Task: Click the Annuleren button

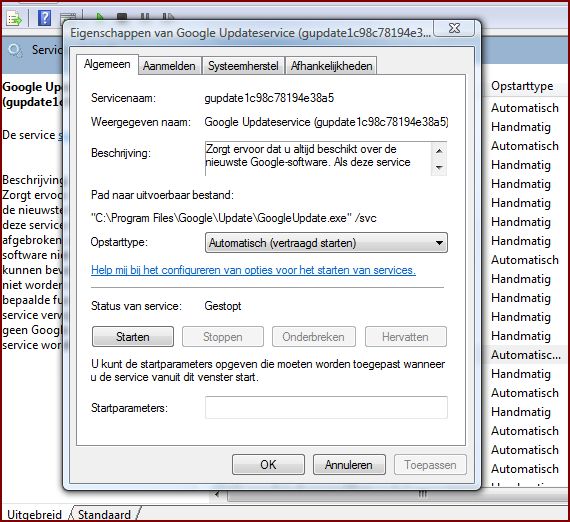Action: coord(349,465)
